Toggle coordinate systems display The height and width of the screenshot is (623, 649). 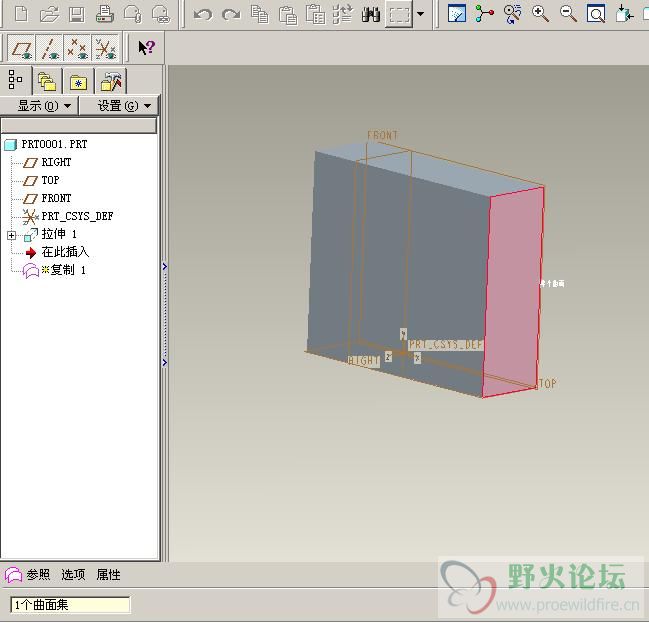click(x=106, y=48)
